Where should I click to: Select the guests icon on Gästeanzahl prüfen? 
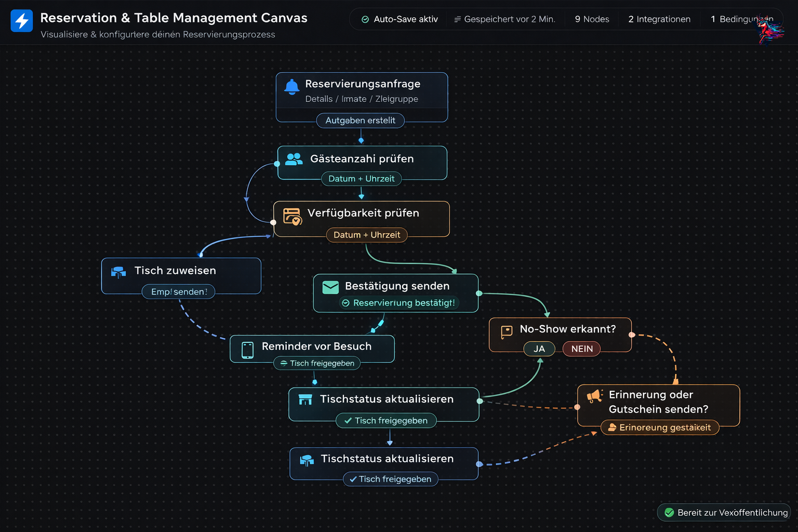pyautogui.click(x=294, y=159)
